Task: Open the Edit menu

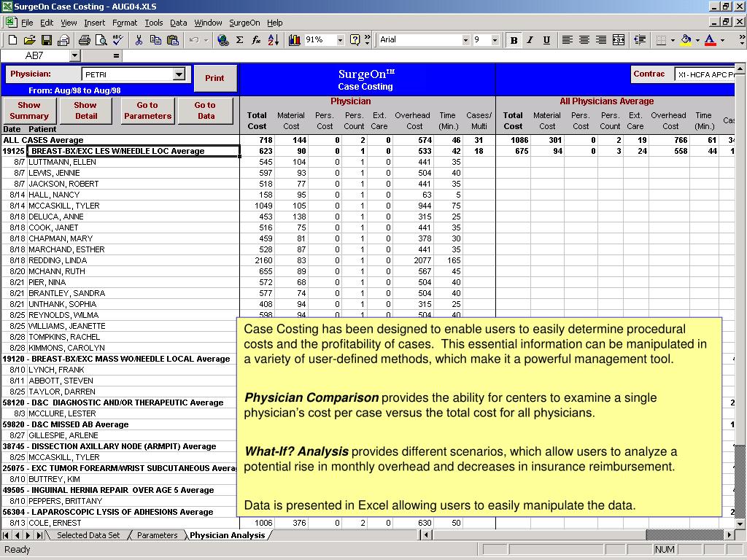Action: (x=47, y=23)
